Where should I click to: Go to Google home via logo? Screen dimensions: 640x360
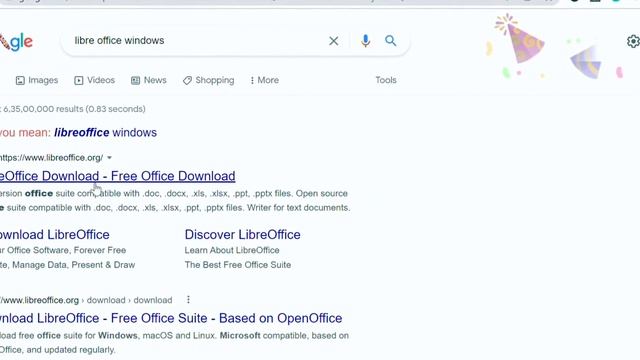(x=16, y=42)
